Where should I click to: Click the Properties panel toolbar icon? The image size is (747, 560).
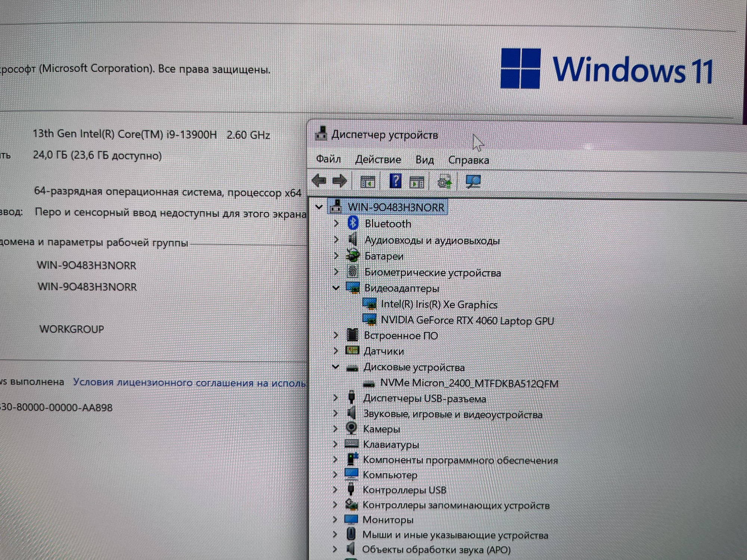click(416, 182)
